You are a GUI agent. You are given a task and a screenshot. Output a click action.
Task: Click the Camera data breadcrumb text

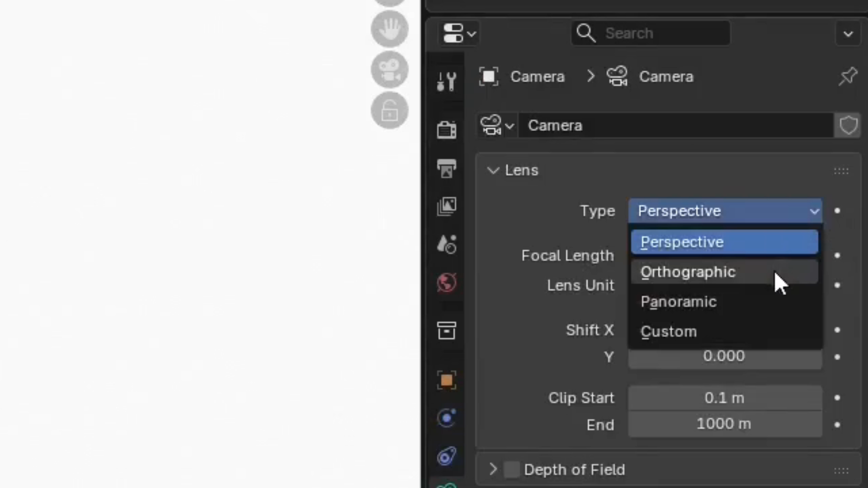(x=666, y=77)
